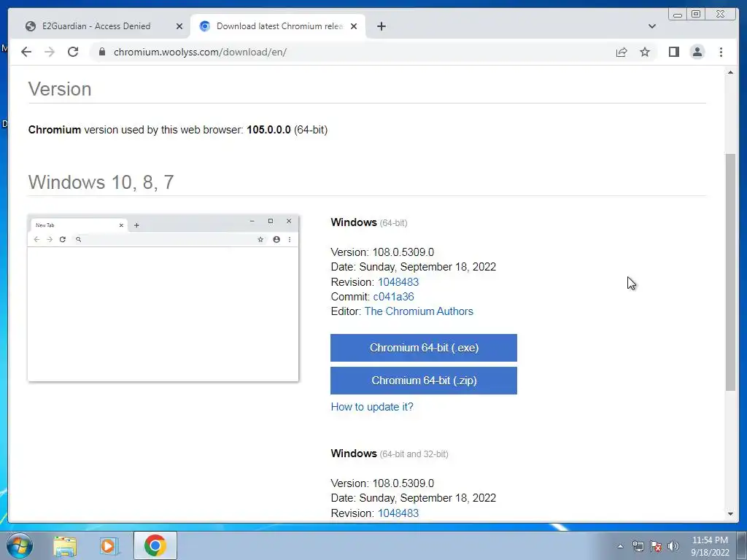Click the browser forward arrow
747x560 pixels.
click(x=50, y=52)
